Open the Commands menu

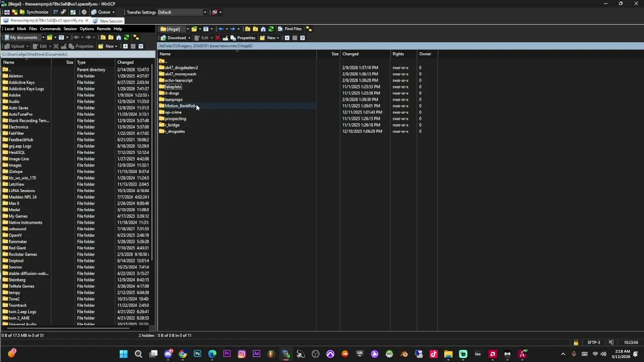50,29
